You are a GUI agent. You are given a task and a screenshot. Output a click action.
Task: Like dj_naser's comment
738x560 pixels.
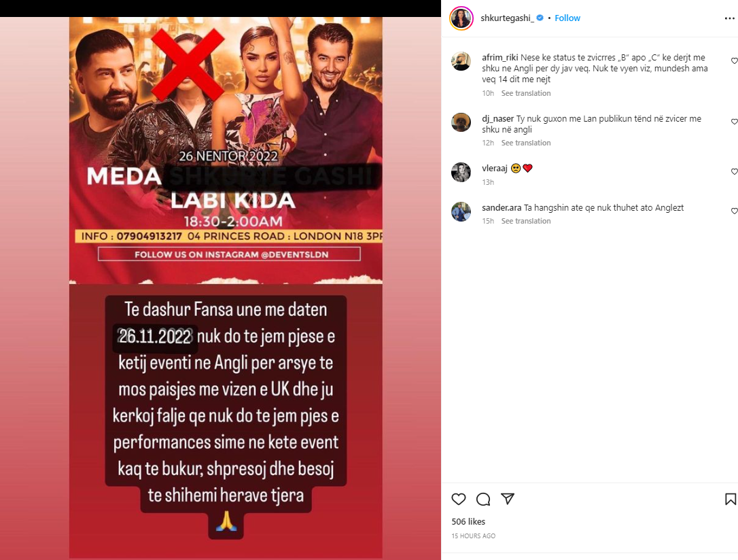pos(734,122)
